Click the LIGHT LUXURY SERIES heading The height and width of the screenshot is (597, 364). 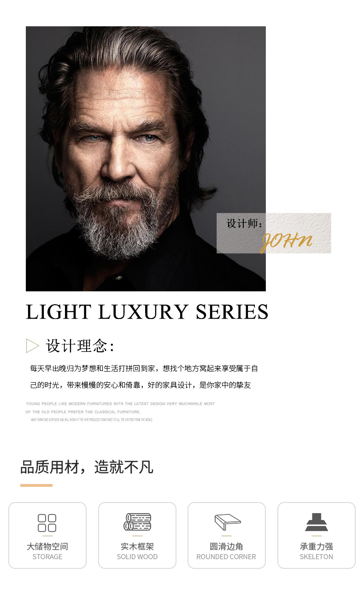tap(147, 312)
